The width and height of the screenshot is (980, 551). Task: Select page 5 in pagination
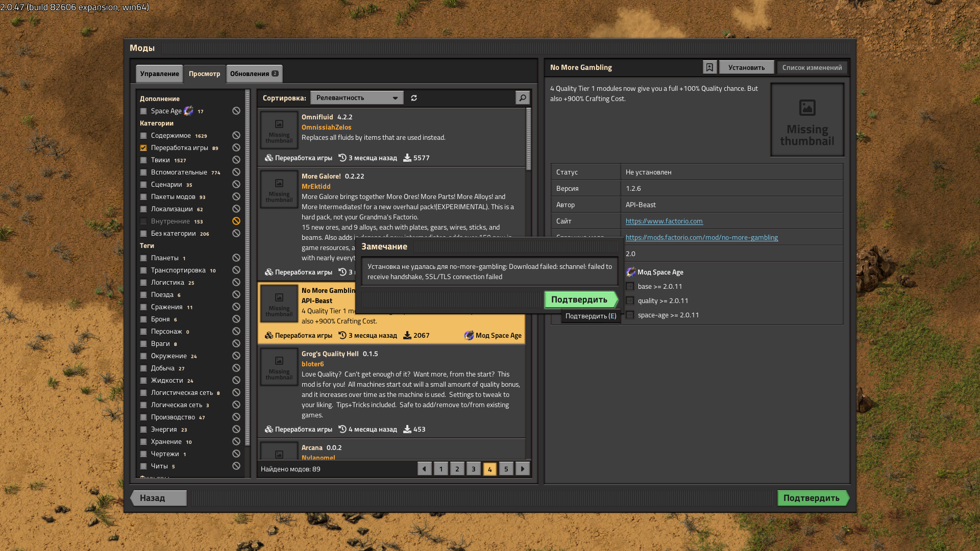coord(506,469)
